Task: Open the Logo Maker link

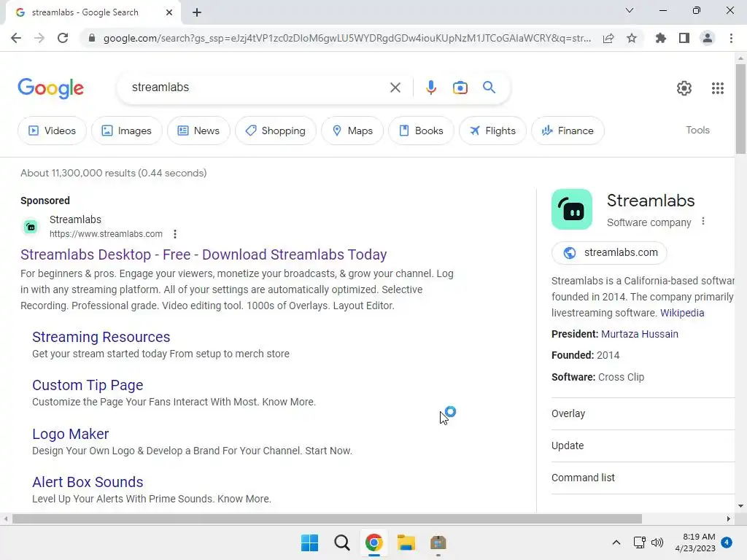Action: [71, 434]
